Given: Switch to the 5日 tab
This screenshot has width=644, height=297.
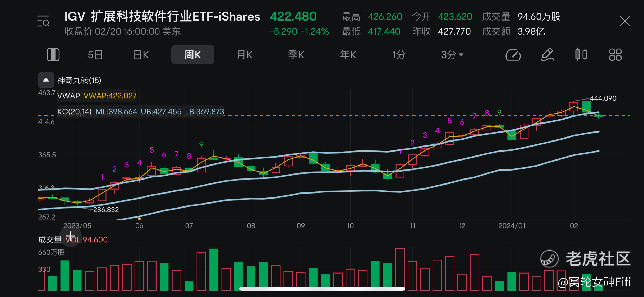Looking at the screenshot, I should pos(95,55).
